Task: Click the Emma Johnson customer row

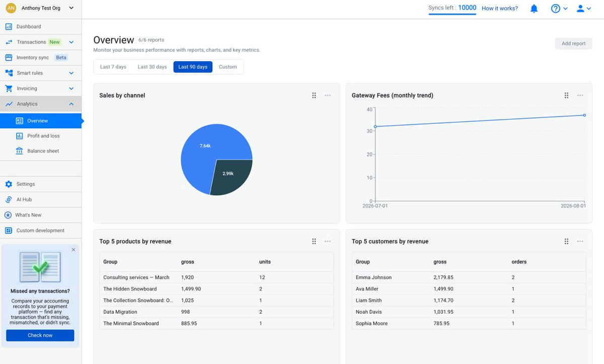Action: tap(469, 278)
